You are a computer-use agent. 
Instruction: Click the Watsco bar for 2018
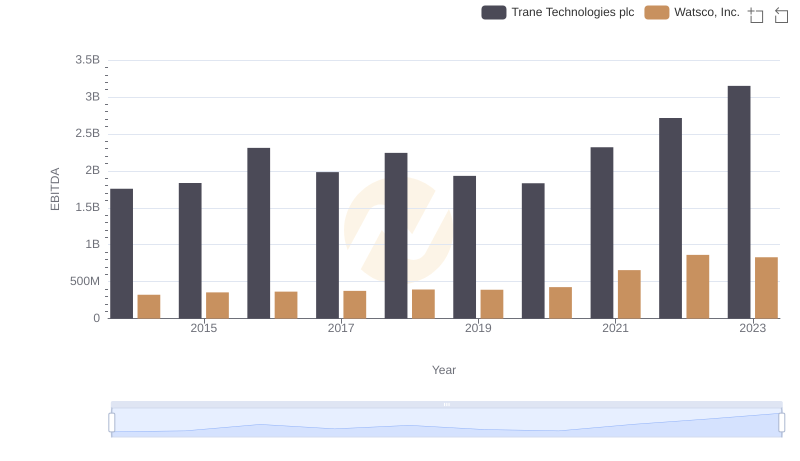(423, 304)
